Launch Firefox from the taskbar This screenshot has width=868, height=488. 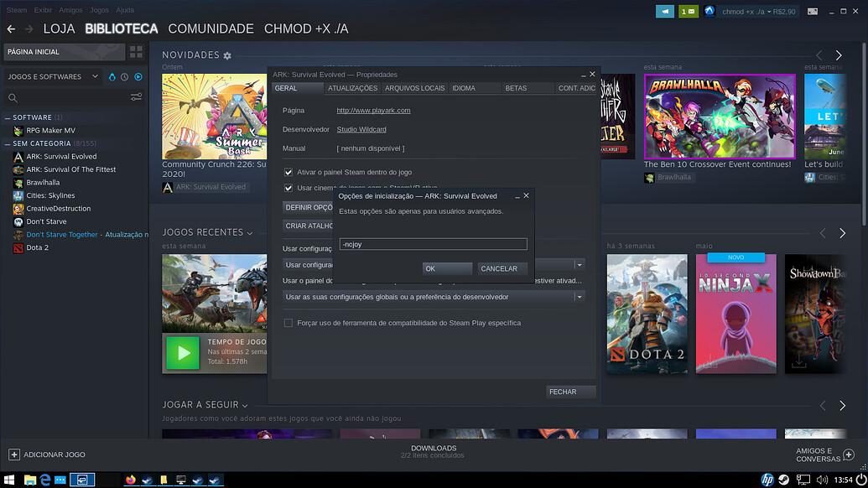(x=131, y=480)
